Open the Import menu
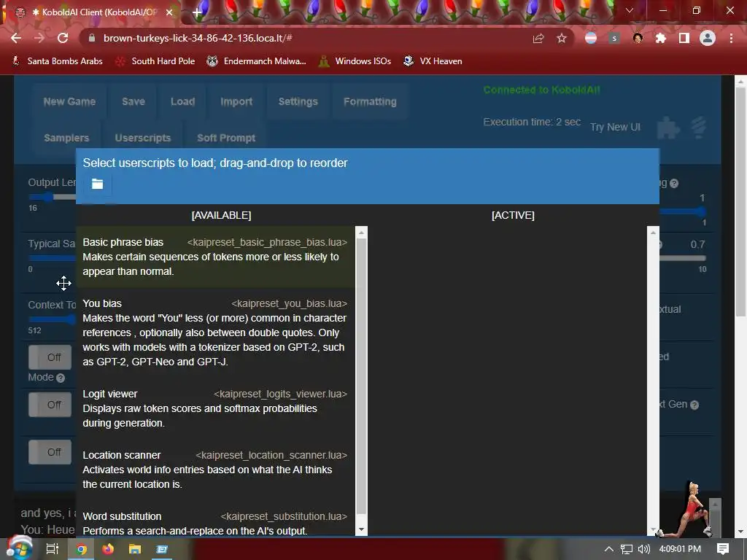Screen dimensions: 747x560 [236, 101]
